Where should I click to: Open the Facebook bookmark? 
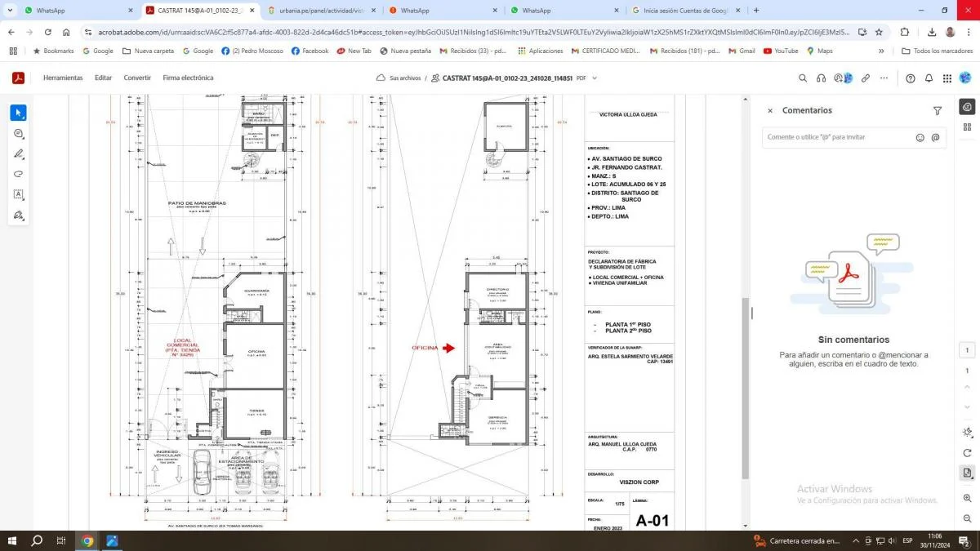pyautogui.click(x=310, y=51)
